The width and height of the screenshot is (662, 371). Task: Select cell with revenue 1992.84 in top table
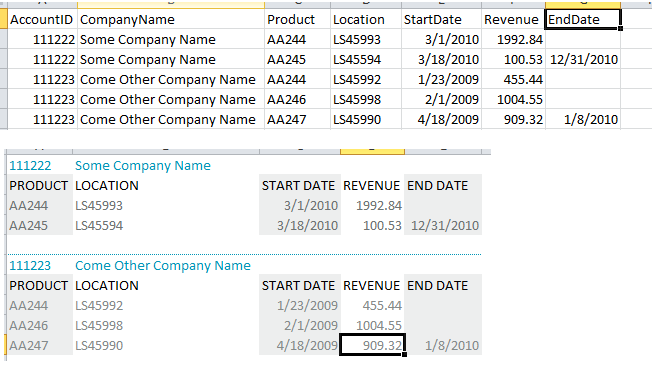tap(513, 39)
